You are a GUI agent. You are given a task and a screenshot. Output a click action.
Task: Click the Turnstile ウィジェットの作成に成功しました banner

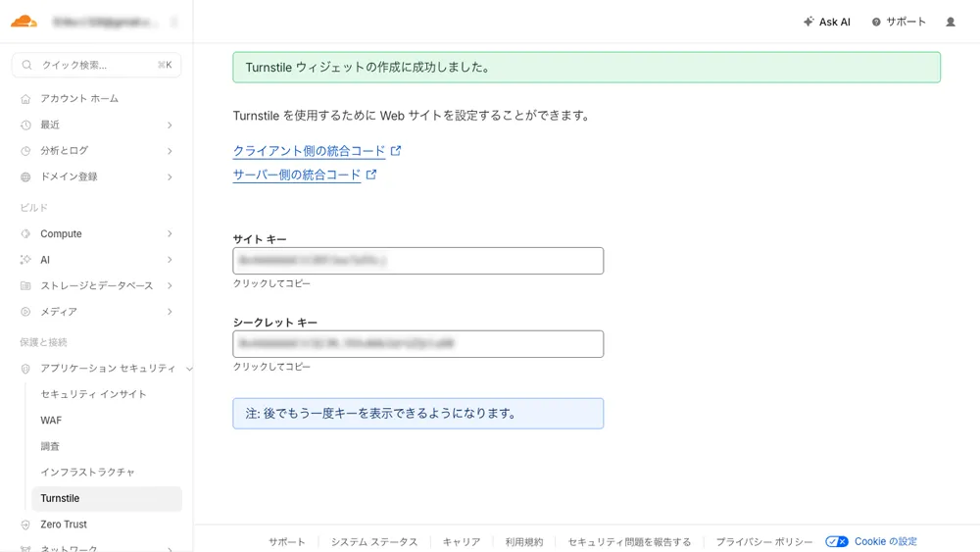click(586, 68)
